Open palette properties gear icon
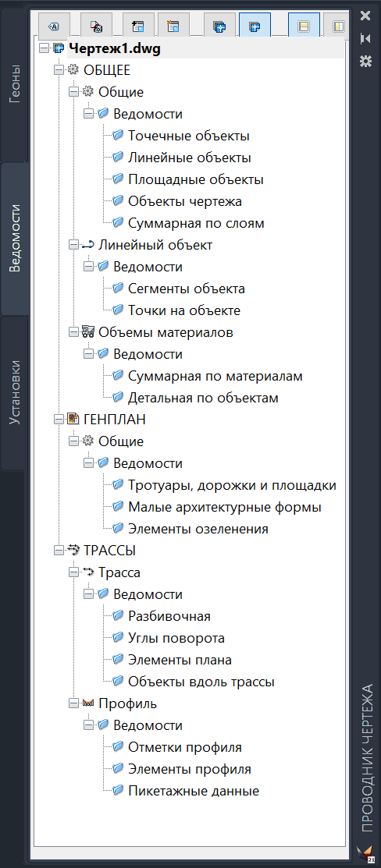381x868 pixels. click(x=365, y=61)
